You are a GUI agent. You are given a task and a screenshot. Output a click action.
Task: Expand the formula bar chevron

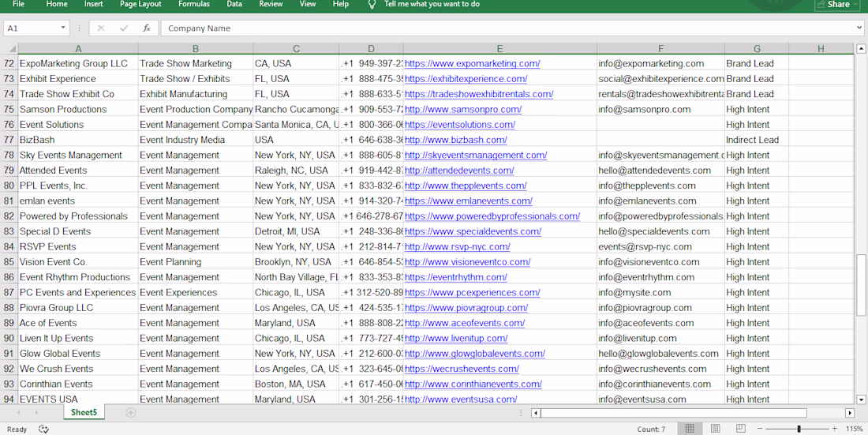858,28
